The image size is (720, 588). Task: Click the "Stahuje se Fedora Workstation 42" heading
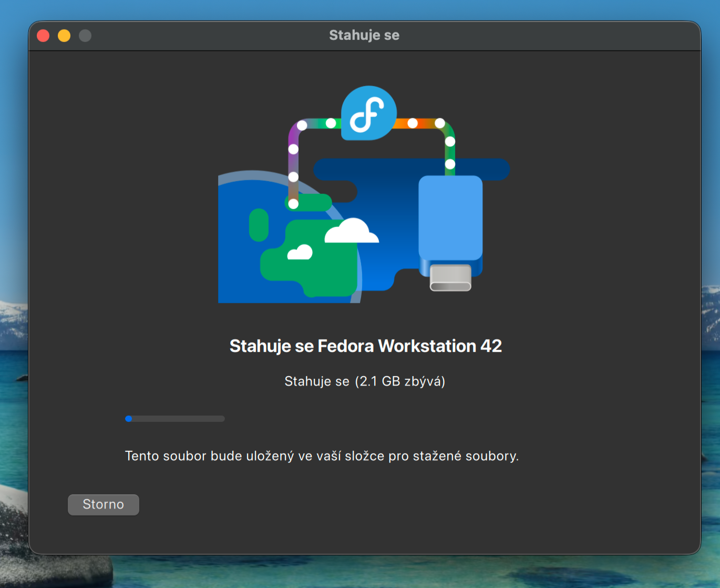[365, 346]
